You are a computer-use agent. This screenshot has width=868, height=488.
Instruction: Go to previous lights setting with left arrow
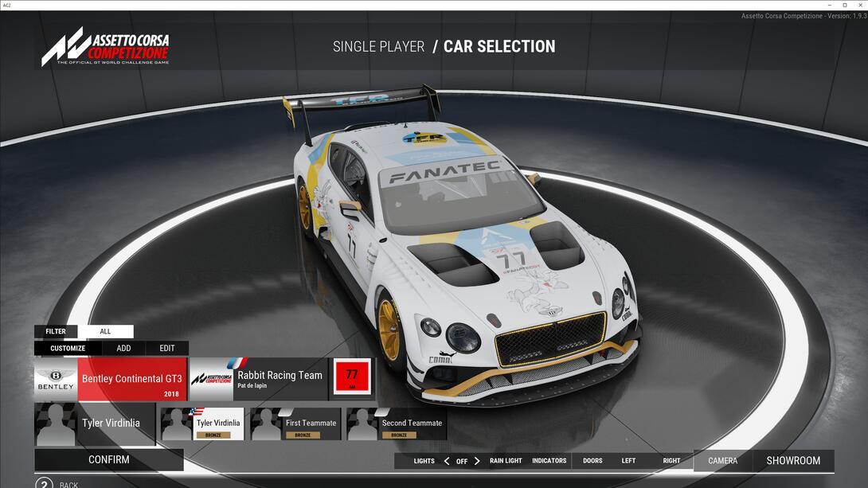click(x=447, y=460)
